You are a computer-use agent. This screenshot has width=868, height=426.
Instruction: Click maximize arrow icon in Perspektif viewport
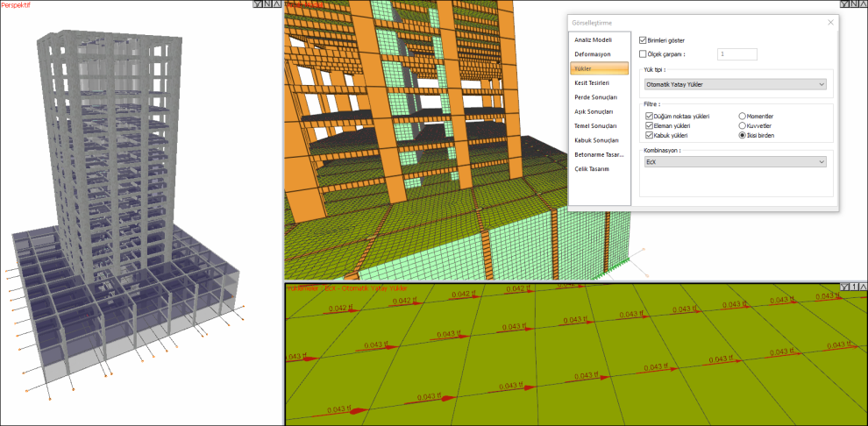pyautogui.click(x=276, y=4)
